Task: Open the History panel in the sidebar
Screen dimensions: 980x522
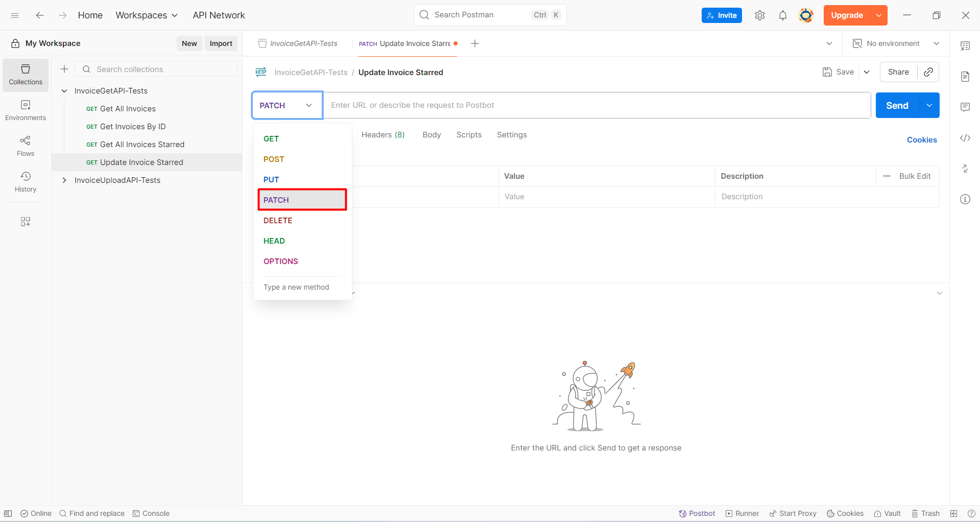Action: pyautogui.click(x=25, y=181)
